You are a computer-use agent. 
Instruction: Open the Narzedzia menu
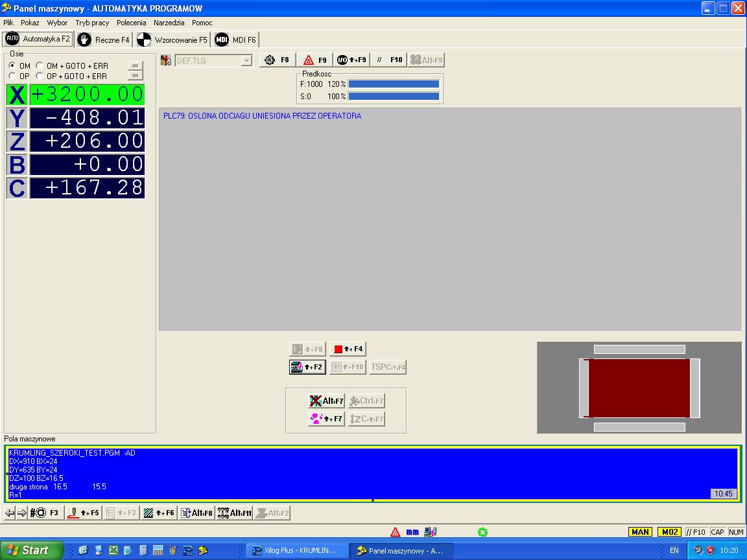pos(169,23)
